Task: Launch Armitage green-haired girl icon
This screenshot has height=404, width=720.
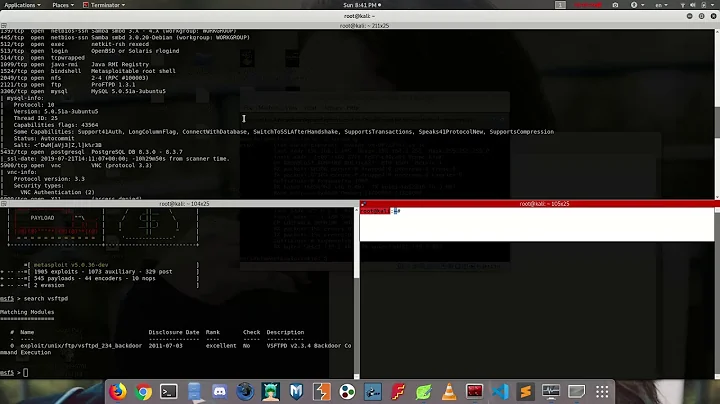Action: (271, 392)
